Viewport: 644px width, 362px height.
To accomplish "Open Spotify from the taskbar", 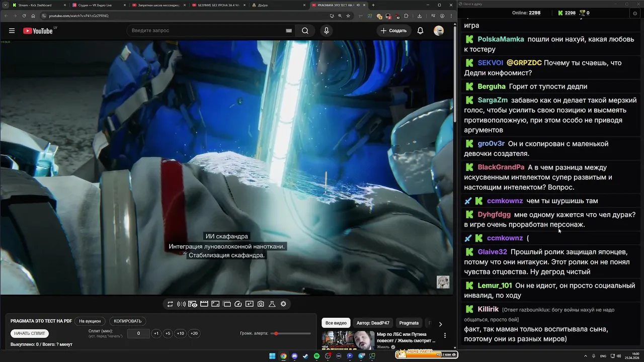I will pos(316,356).
